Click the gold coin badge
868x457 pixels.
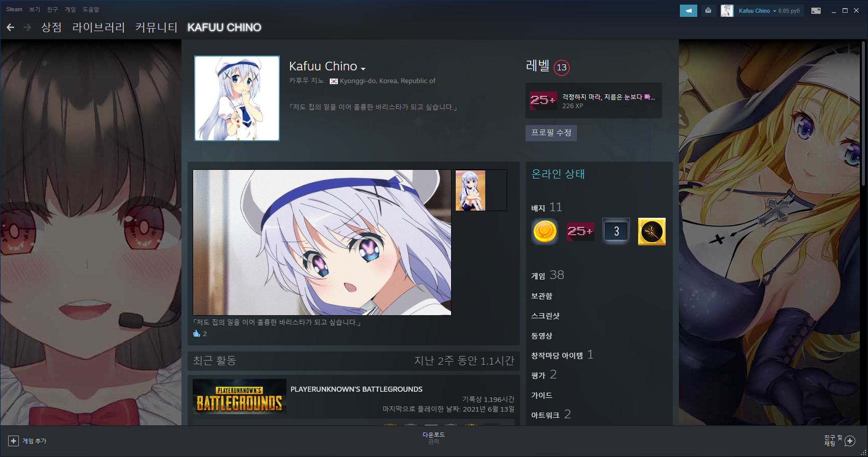545,232
